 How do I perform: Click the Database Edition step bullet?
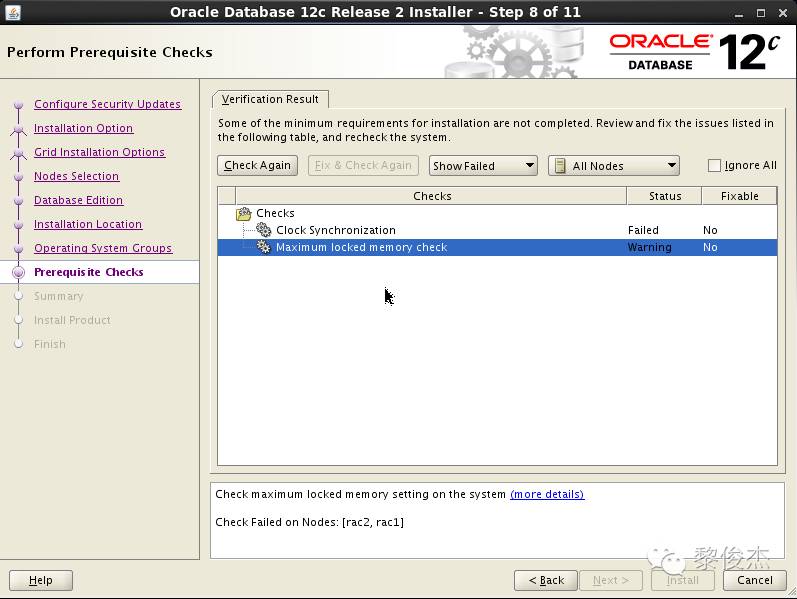[x=19, y=201]
